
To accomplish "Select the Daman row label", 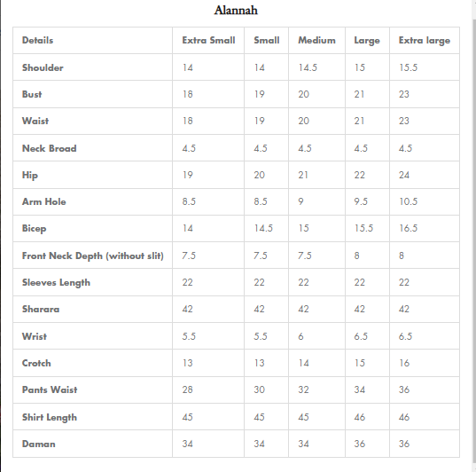I will [x=38, y=444].
